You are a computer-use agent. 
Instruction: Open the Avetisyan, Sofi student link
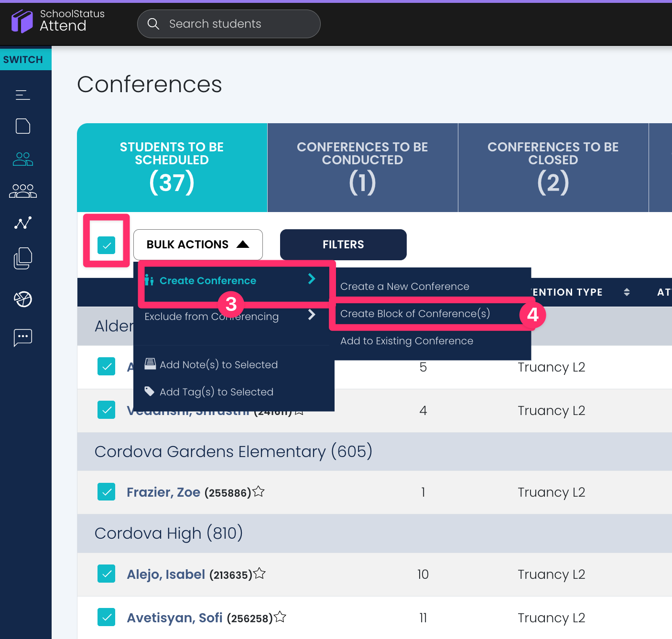click(x=174, y=618)
